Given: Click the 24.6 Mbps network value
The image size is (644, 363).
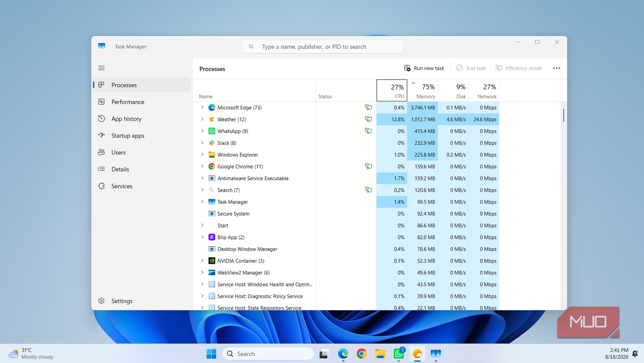Looking at the screenshot, I should click(485, 119).
